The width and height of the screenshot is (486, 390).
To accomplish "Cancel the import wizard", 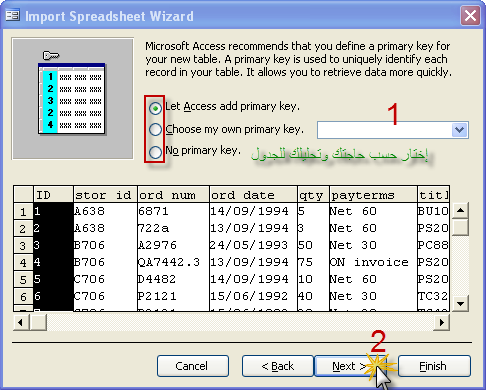I will (x=193, y=366).
